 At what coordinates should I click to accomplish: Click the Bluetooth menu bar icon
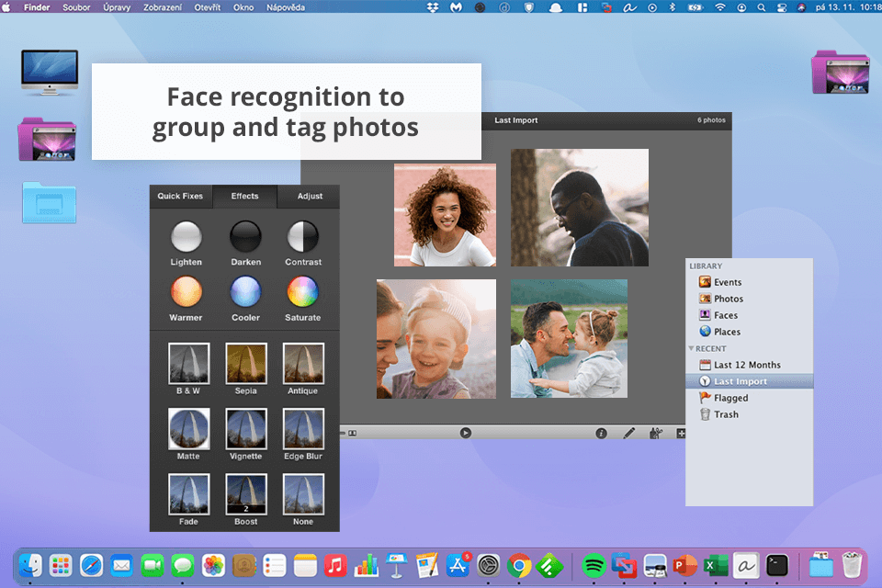672,7
